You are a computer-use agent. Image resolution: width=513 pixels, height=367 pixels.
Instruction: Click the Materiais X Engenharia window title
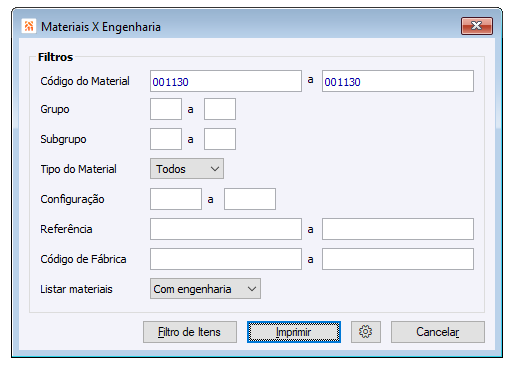click(x=101, y=27)
